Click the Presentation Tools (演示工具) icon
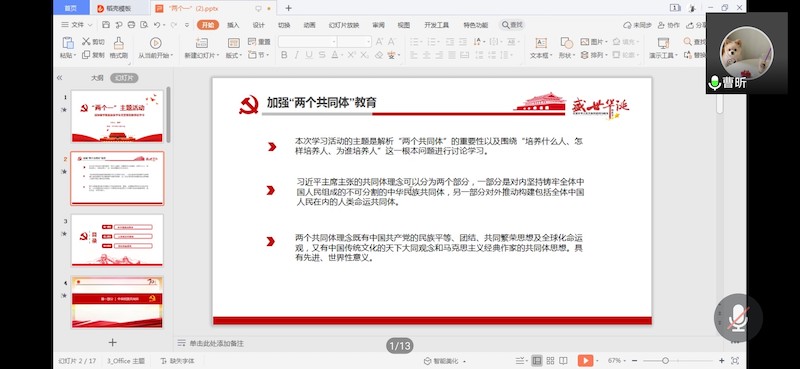The width and height of the screenshot is (800, 369). (663, 43)
